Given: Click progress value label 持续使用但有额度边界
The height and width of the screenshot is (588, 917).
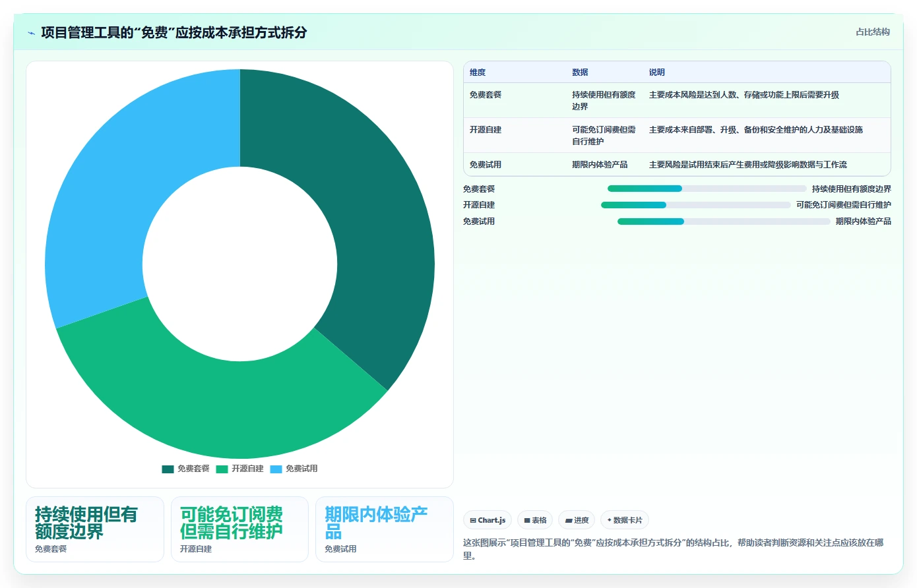Looking at the screenshot, I should point(852,189).
